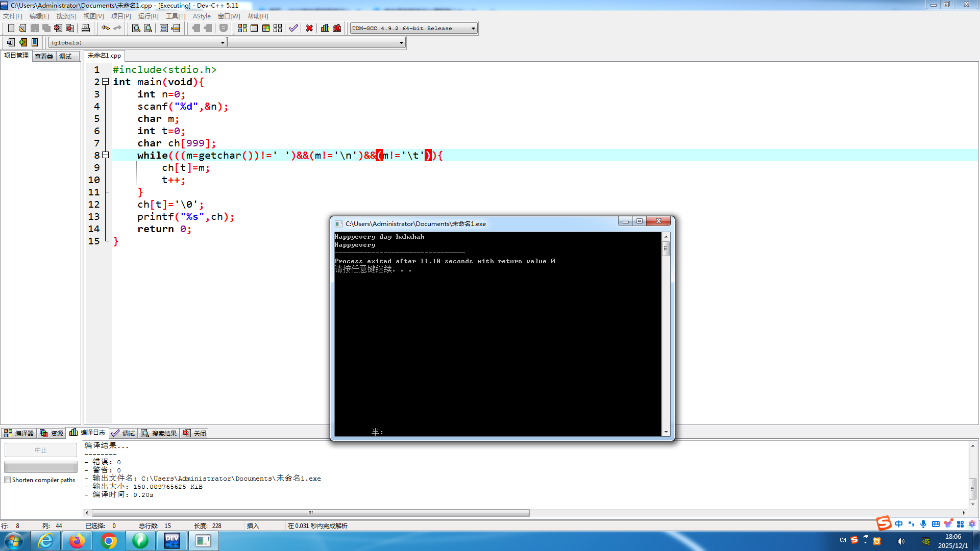Click the Find magnifier icon
The image size is (980, 551).
click(136, 28)
